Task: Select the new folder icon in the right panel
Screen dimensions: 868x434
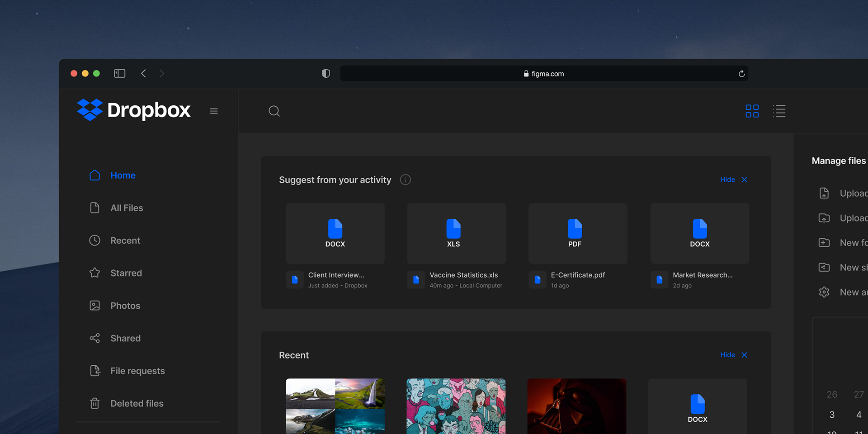Action: click(x=825, y=243)
